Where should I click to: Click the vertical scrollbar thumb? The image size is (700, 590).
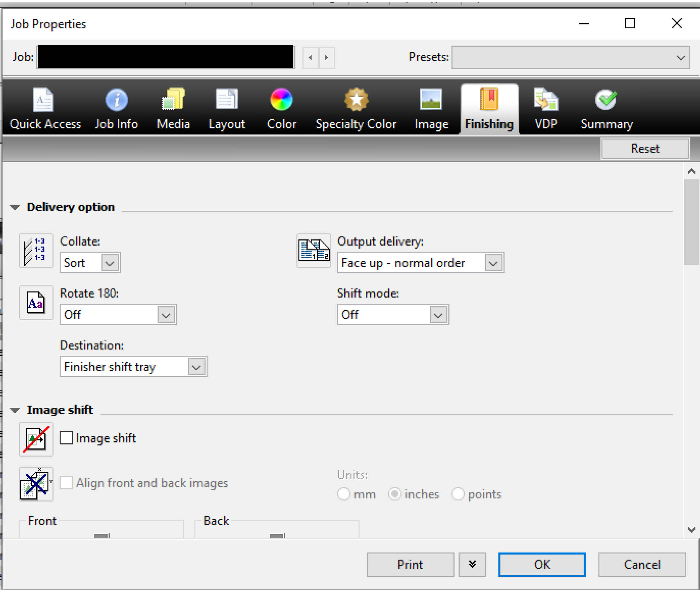(x=691, y=222)
